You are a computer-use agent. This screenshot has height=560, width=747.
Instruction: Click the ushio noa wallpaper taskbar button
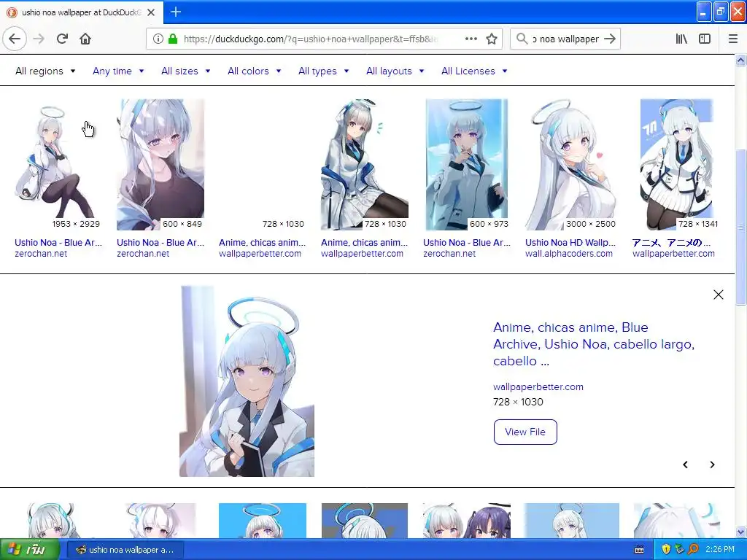pos(126,550)
